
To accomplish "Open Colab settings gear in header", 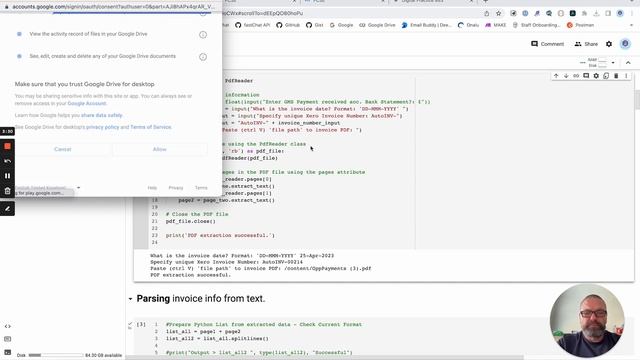I will click(609, 44).
